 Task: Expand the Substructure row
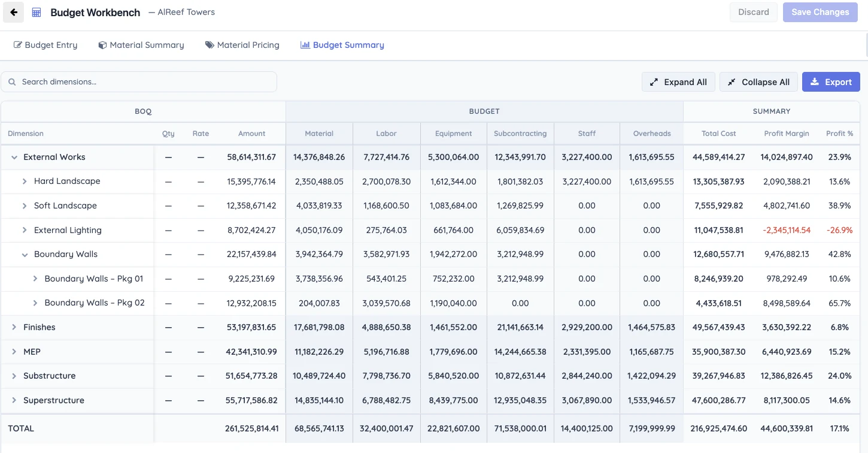click(14, 376)
